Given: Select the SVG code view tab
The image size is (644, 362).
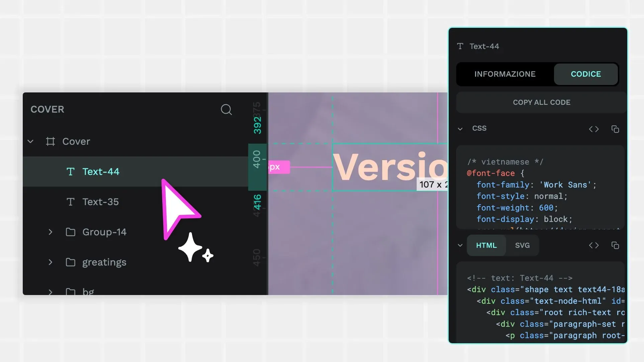Looking at the screenshot, I should pos(522,245).
